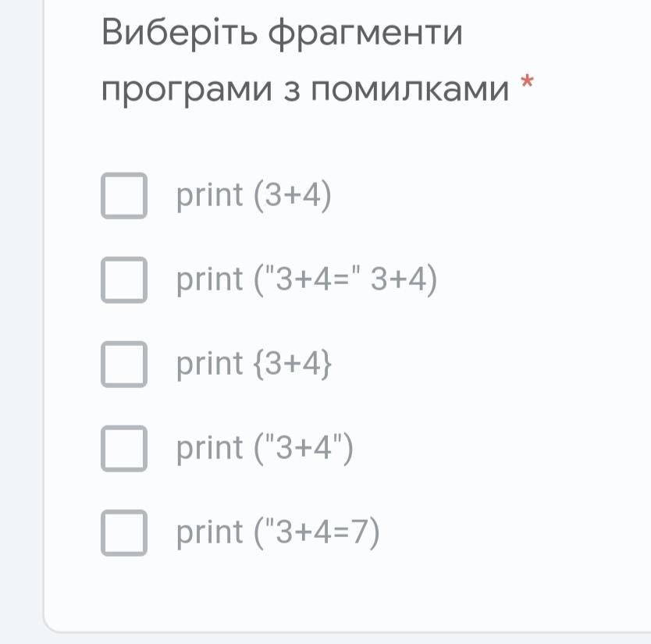Check the box beside print ("3+4=" 3+4)

(124, 280)
